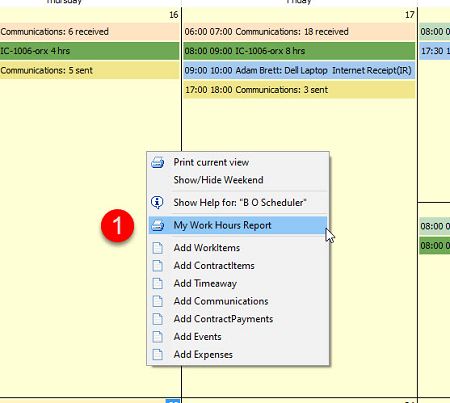Click document icon next to Add WorkItems
This screenshot has width=450, height=403.
point(158,248)
